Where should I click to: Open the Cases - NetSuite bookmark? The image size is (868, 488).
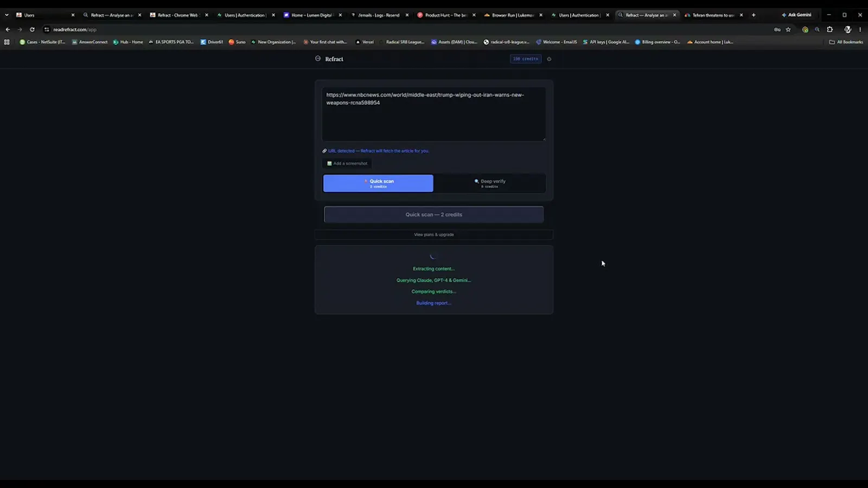[42, 42]
